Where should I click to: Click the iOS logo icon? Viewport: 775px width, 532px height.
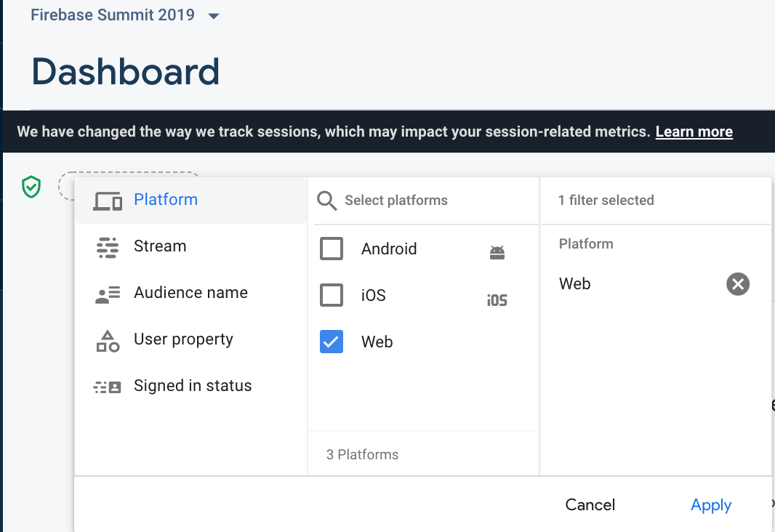(497, 299)
